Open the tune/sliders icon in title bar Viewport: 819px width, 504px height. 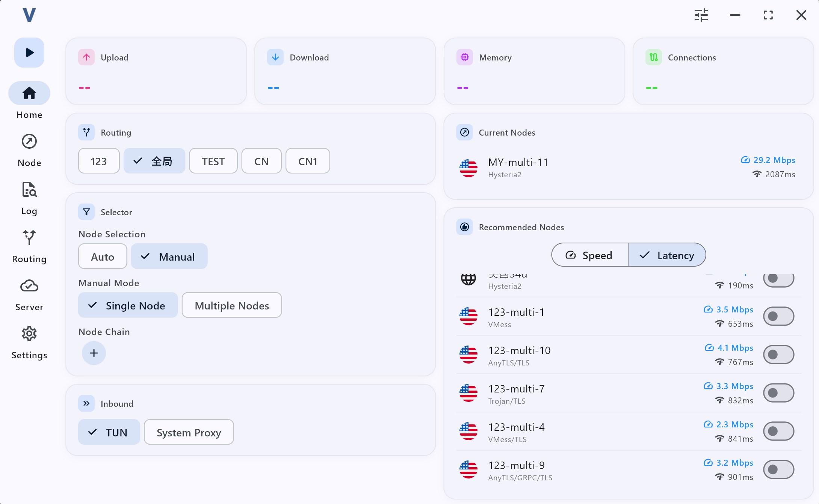[x=701, y=15]
